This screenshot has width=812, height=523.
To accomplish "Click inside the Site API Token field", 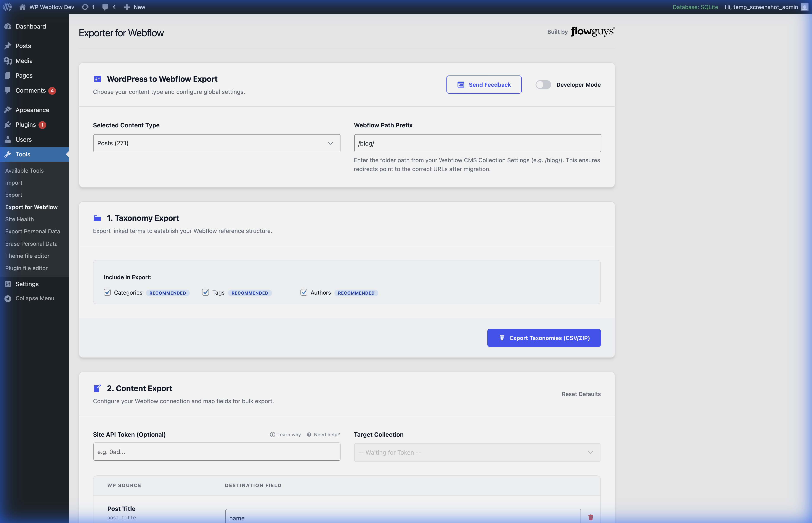I will [216, 452].
